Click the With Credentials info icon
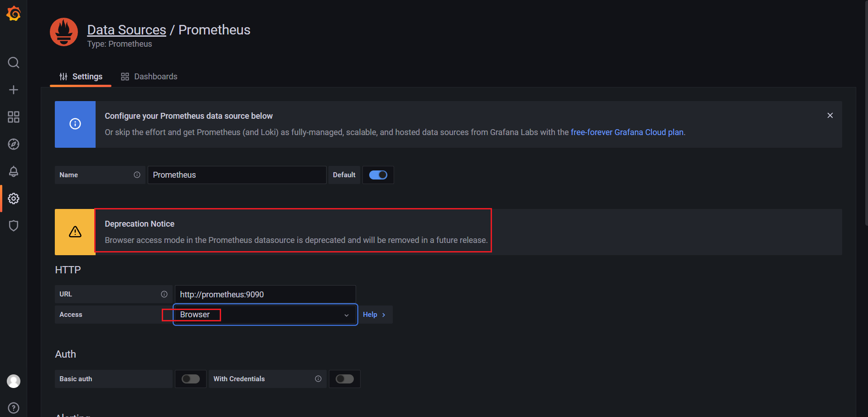Image resolution: width=868 pixels, height=417 pixels. pyautogui.click(x=318, y=379)
